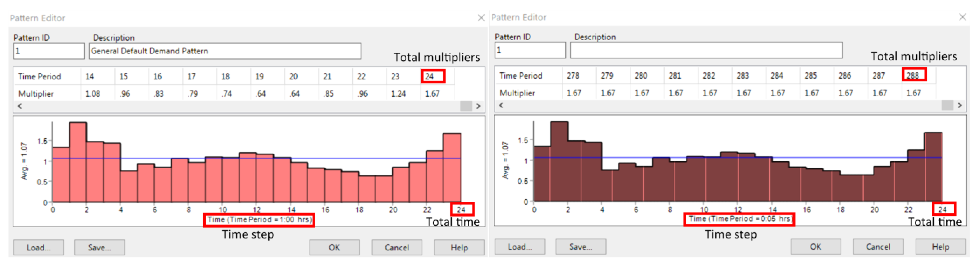This screenshot has height=267, width=980.
Task: Click right scroll arrow in right multiplier table
Action: tap(959, 105)
